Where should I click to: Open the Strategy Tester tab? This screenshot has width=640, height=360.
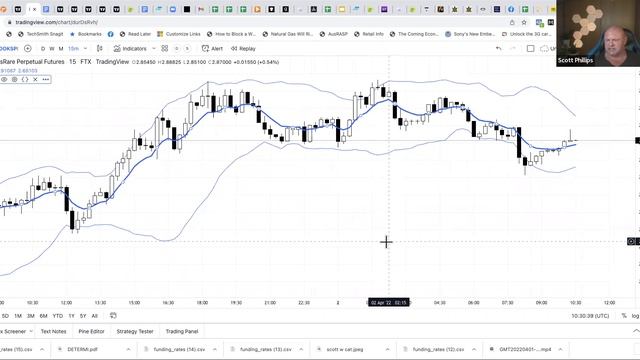[x=135, y=331]
